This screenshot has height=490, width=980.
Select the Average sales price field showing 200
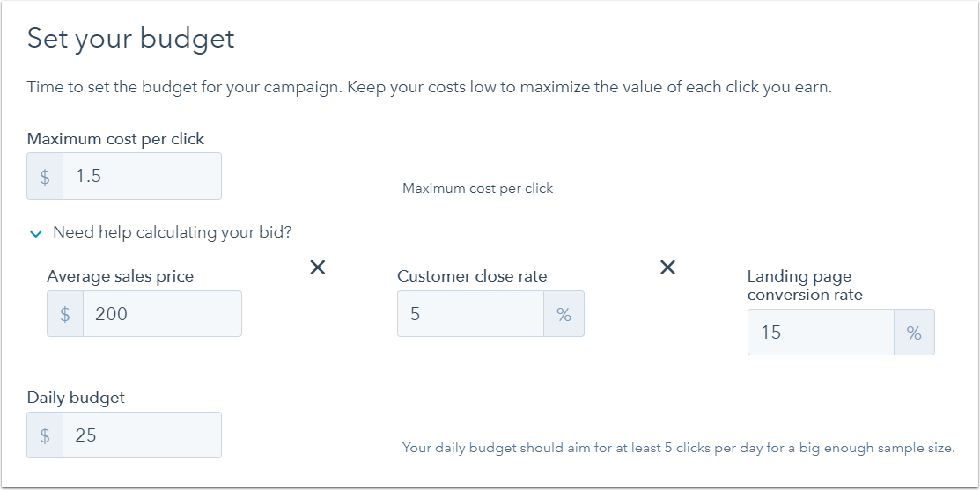(x=162, y=313)
